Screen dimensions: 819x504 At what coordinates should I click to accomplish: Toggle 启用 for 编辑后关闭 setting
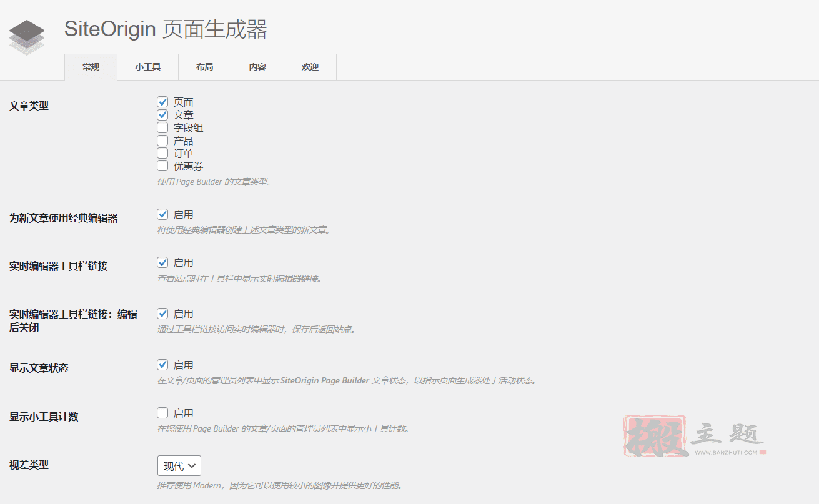click(162, 314)
